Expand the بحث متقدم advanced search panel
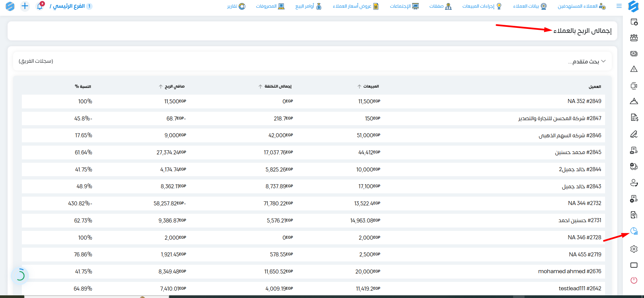Viewport: 644px width, 298px height. [587, 61]
